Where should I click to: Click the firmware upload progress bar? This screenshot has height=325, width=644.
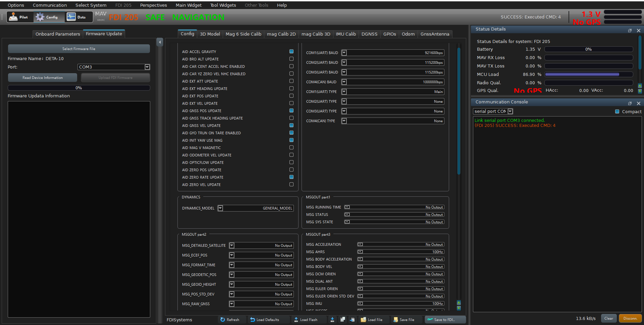79,88
